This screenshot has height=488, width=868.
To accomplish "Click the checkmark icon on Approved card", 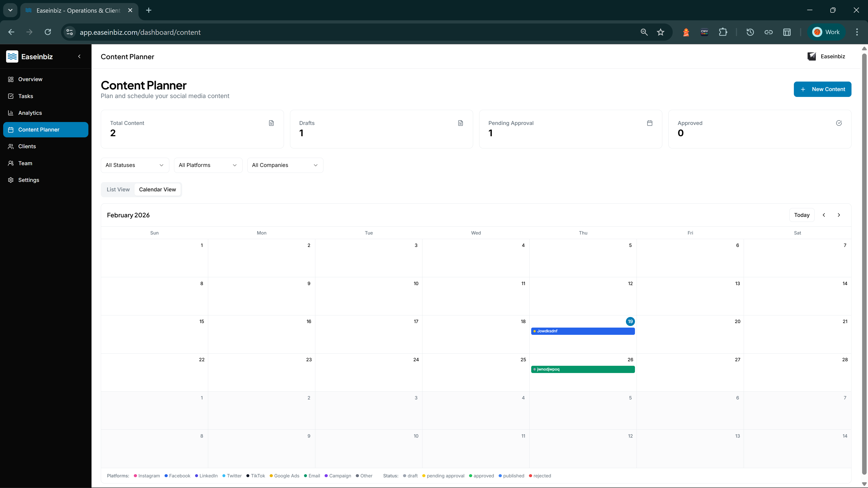I will click(x=839, y=123).
